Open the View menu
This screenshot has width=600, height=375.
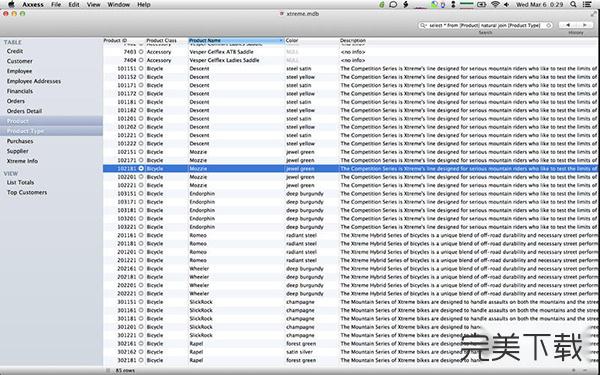pos(93,5)
